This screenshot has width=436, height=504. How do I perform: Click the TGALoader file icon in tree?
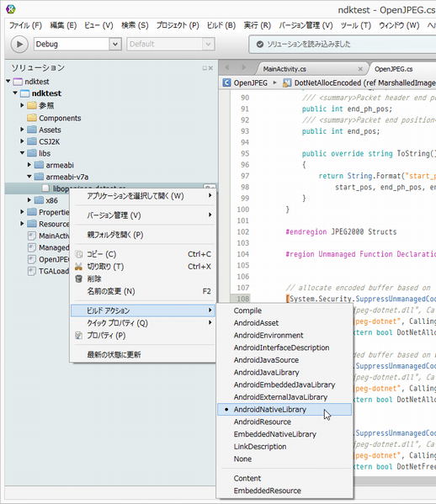31,271
